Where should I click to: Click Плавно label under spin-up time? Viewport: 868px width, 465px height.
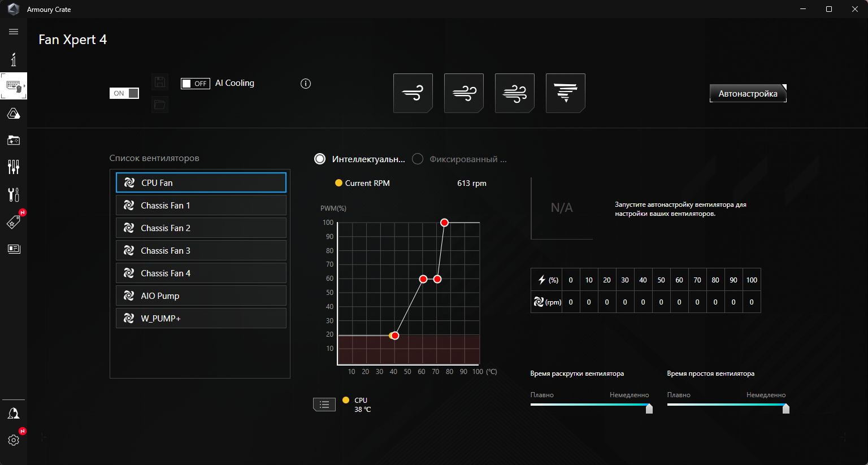[542, 395]
